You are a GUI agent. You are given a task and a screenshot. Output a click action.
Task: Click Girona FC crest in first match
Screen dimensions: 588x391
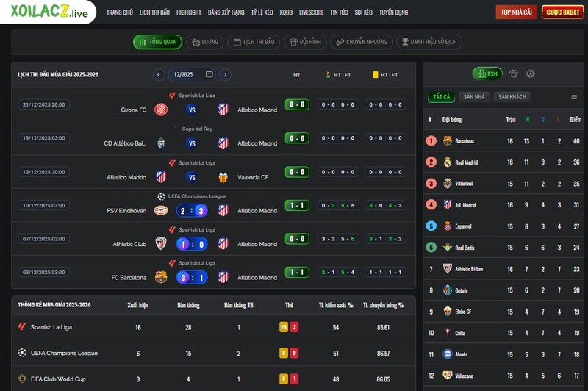point(161,110)
